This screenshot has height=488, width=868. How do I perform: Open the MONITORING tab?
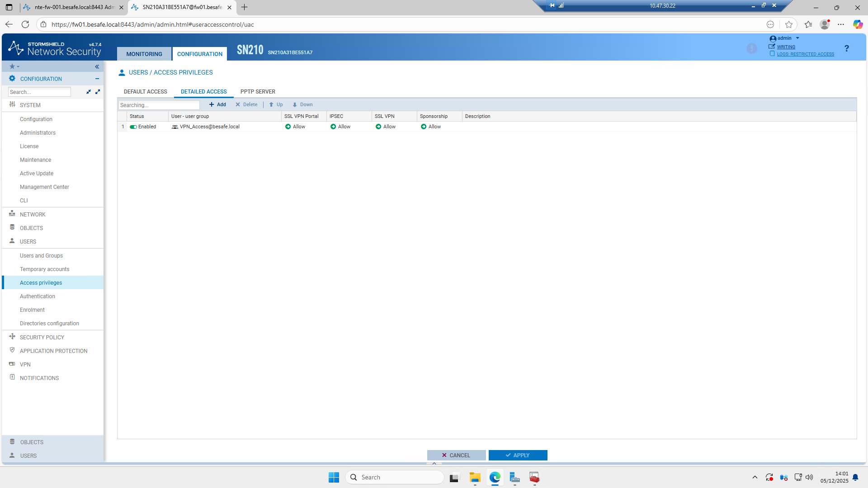tap(144, 54)
